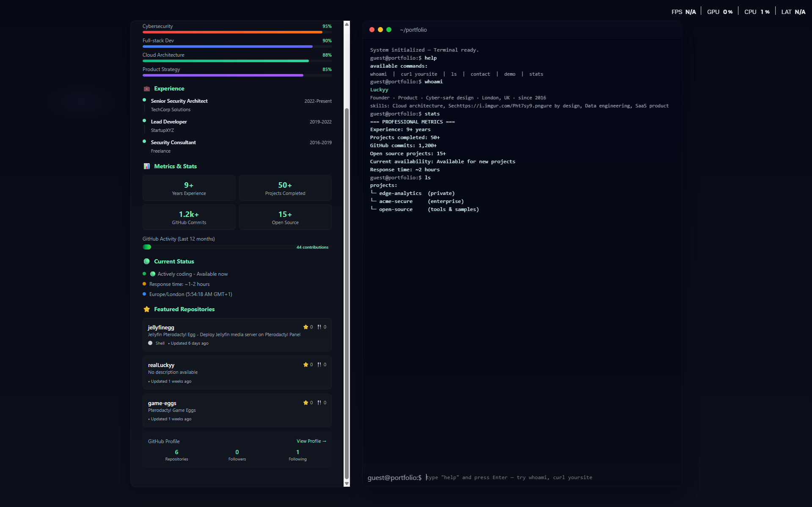The width and height of the screenshot is (812, 507).
Task: Click the scroll down arrow on panel scrollbar
Action: (x=347, y=483)
